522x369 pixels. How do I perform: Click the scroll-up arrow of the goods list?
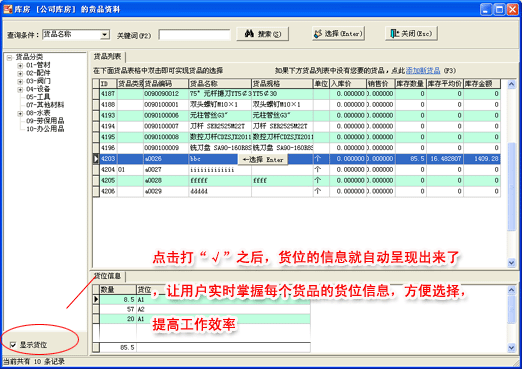pos(511,84)
